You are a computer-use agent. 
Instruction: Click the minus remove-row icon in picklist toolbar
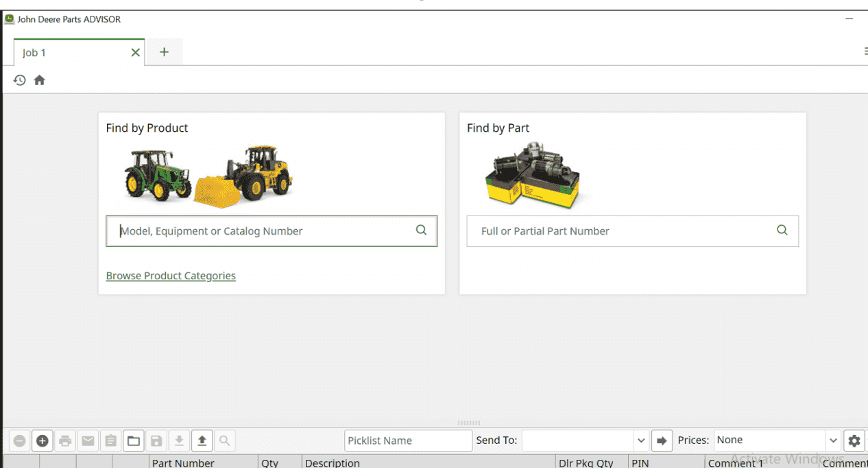point(20,441)
